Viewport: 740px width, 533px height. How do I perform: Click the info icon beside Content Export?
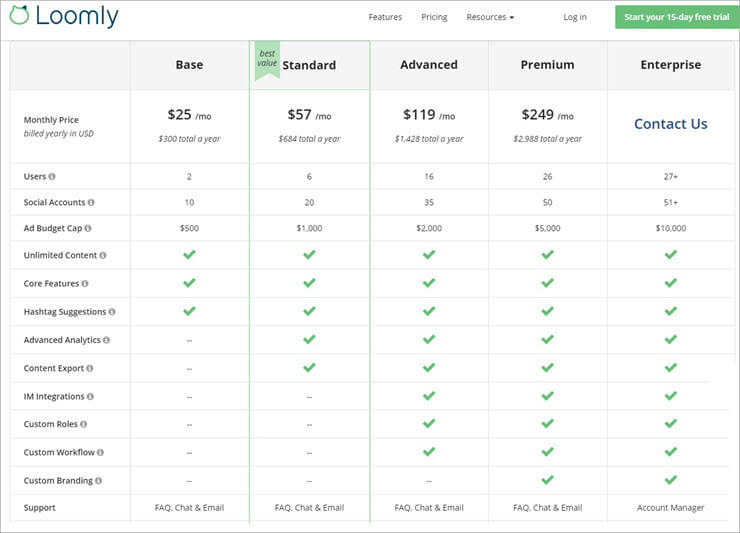90,368
